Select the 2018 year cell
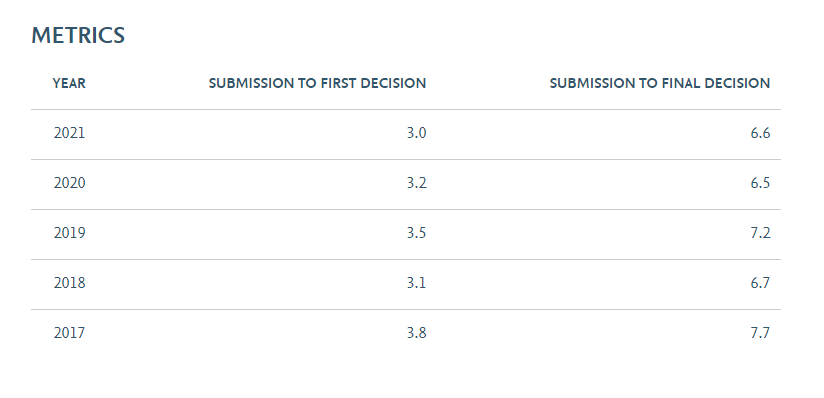824x398 pixels. 69,283
